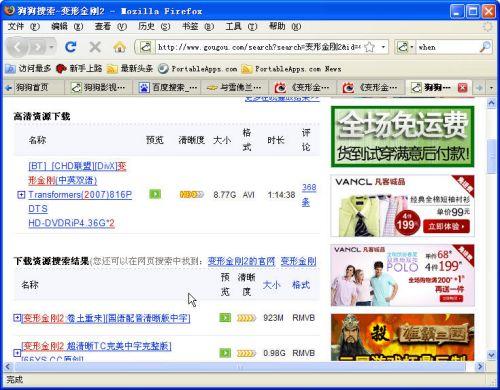Click the 全场免运费 advertisement banner
Image resolution: width=500 pixels, height=390 pixels.
[x=402, y=137]
